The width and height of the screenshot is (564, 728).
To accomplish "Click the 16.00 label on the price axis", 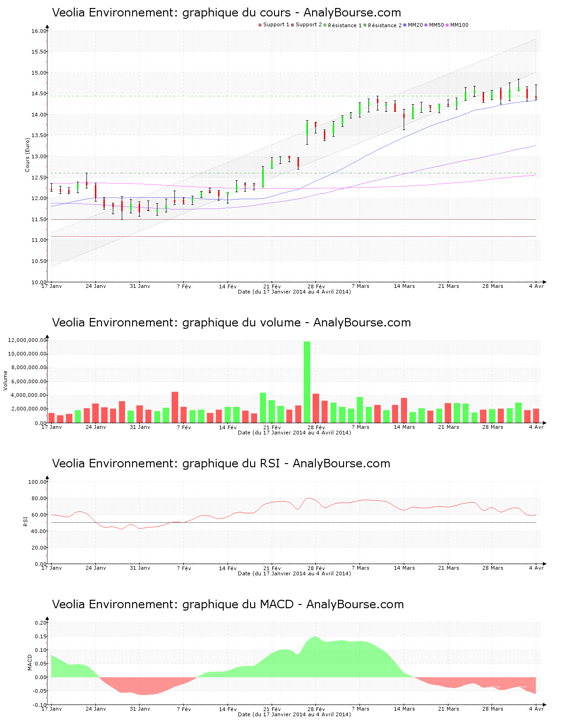I will pyautogui.click(x=39, y=31).
